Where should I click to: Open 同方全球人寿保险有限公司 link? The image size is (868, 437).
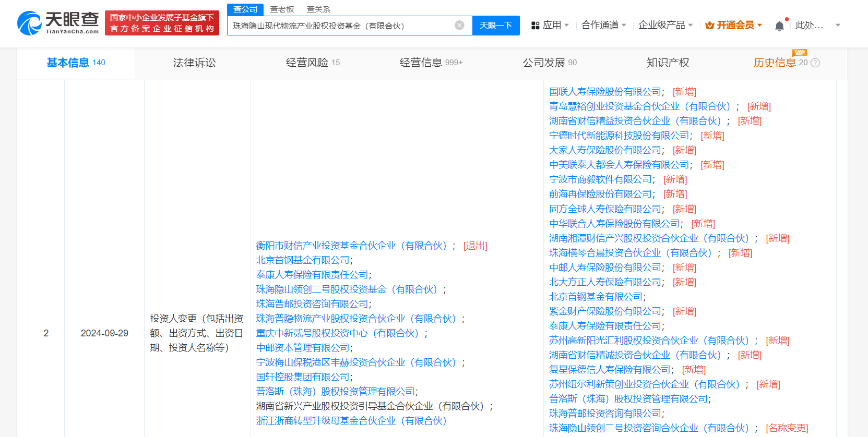605,209
